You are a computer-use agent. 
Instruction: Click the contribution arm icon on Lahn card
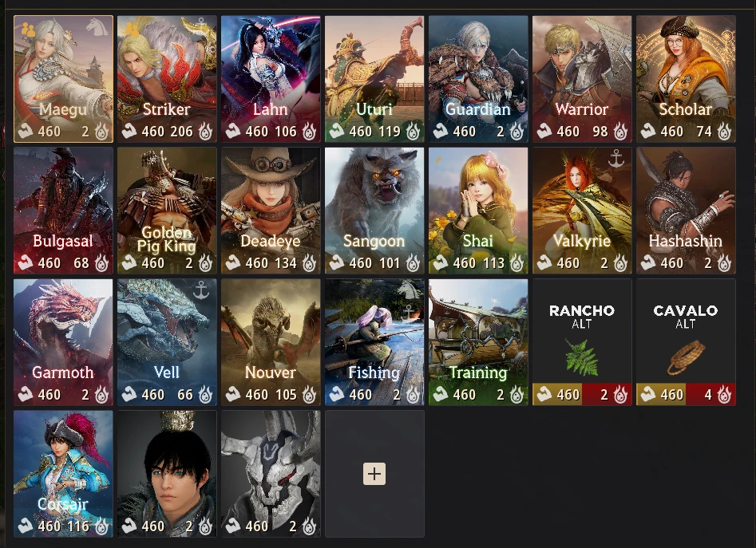pos(233,131)
